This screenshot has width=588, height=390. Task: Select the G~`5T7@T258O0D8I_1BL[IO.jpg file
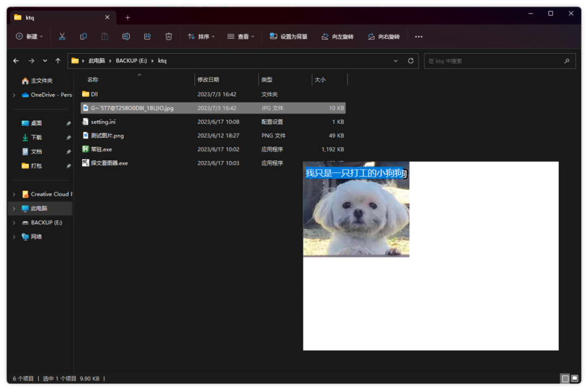click(213, 108)
